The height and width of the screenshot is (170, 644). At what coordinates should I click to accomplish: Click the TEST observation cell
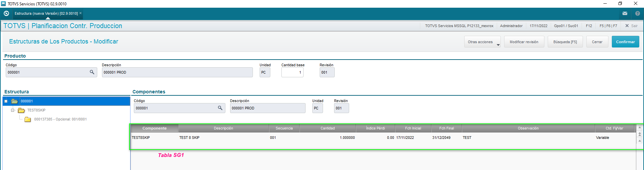coord(467,138)
